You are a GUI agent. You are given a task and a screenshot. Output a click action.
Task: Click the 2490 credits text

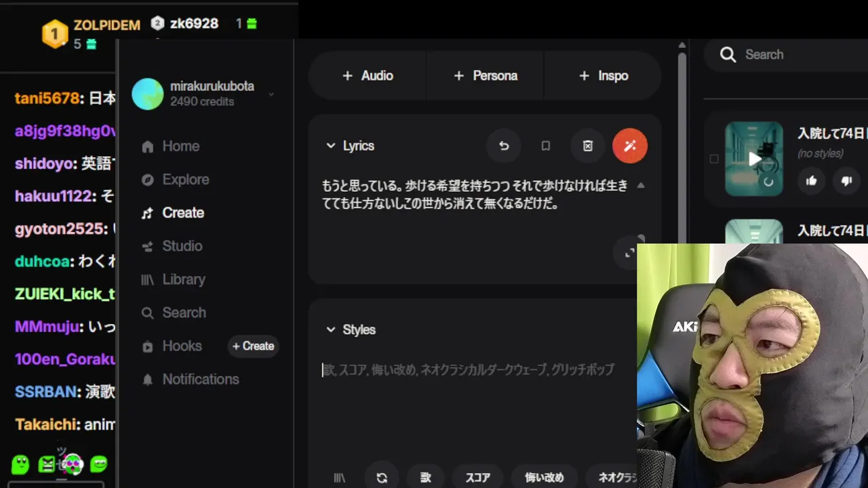(x=202, y=102)
